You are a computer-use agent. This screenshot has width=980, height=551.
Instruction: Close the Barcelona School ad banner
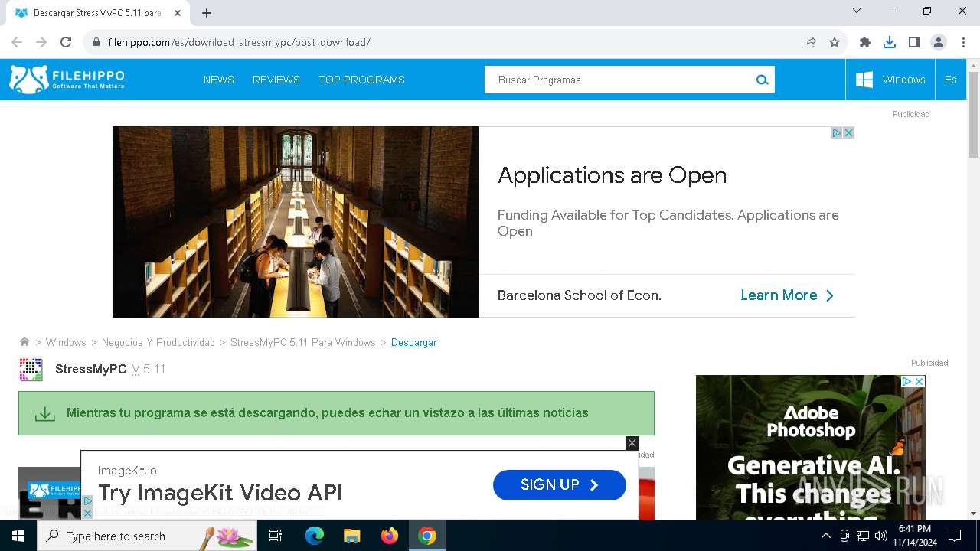tap(848, 132)
